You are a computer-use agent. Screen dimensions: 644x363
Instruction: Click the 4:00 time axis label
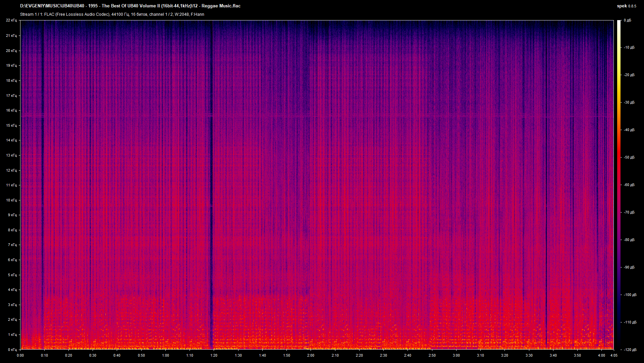[601, 355]
